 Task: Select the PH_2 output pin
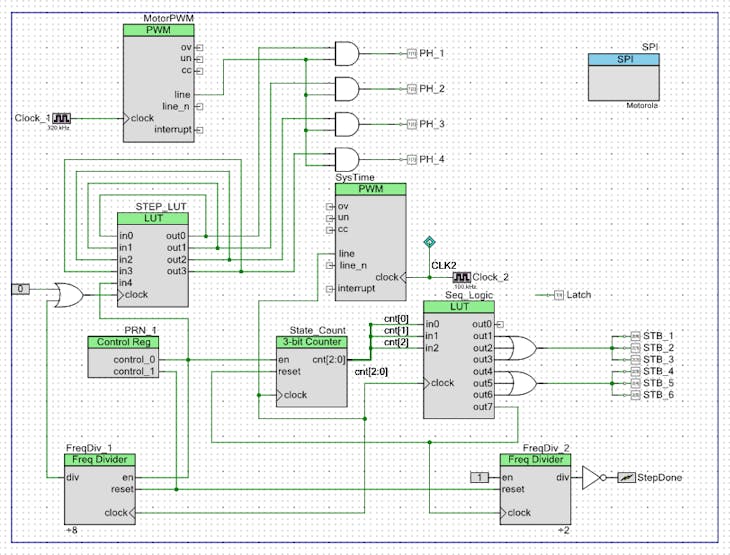412,89
